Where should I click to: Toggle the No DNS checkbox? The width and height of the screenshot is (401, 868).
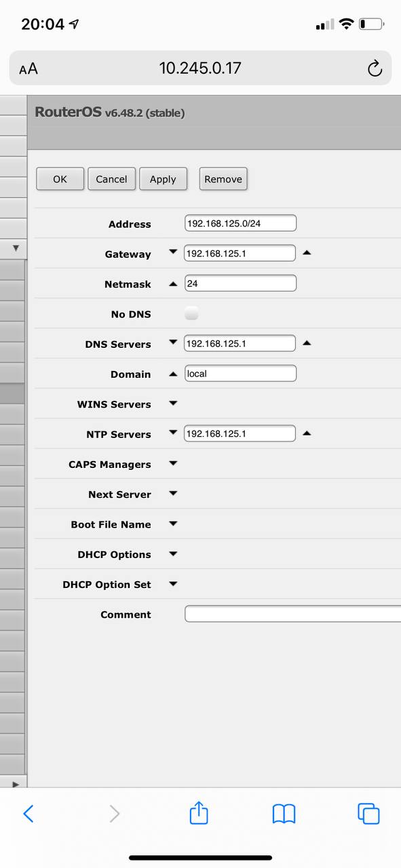192,313
